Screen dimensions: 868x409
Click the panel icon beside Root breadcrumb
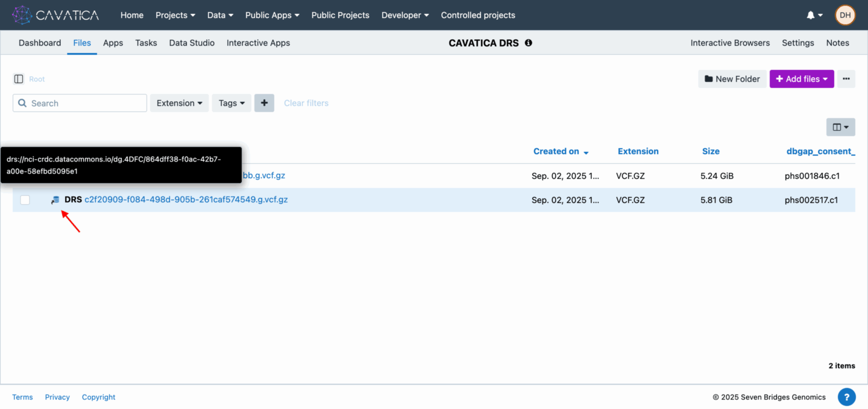18,79
